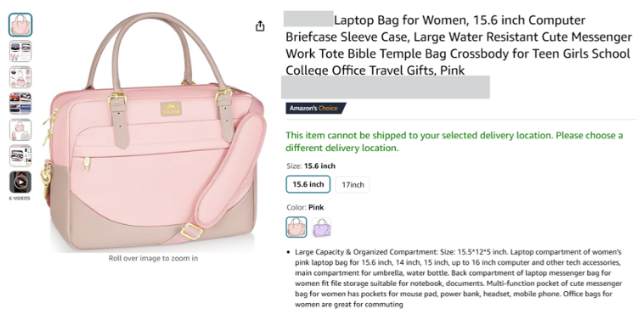Switch size to 17inch
The height and width of the screenshot is (314, 644).
tap(353, 185)
